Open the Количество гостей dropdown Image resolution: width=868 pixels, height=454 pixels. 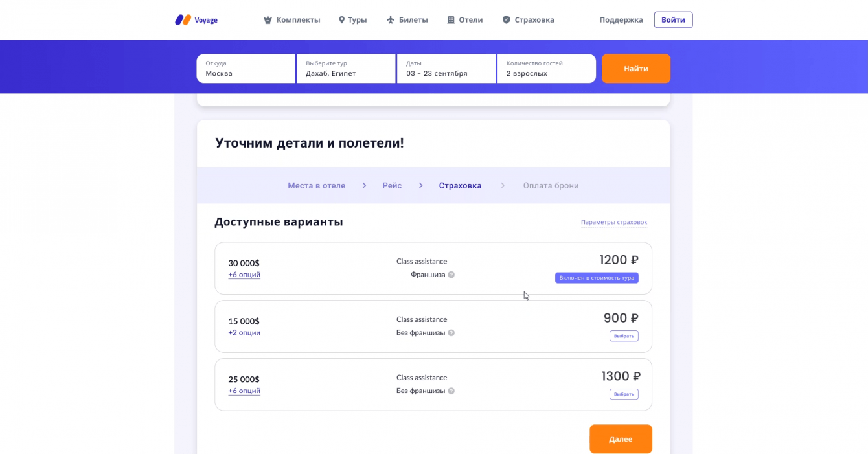point(546,69)
